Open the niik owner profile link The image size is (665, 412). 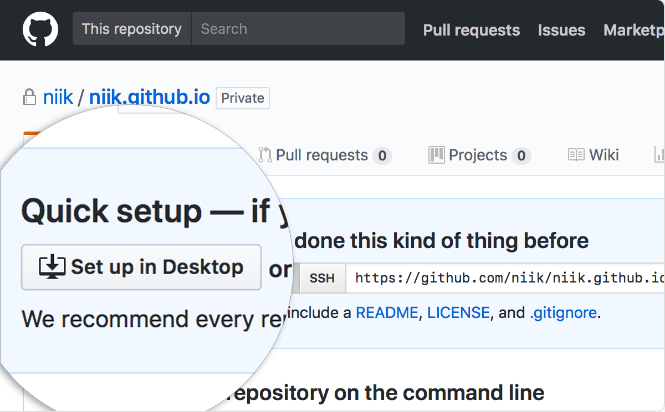click(58, 98)
